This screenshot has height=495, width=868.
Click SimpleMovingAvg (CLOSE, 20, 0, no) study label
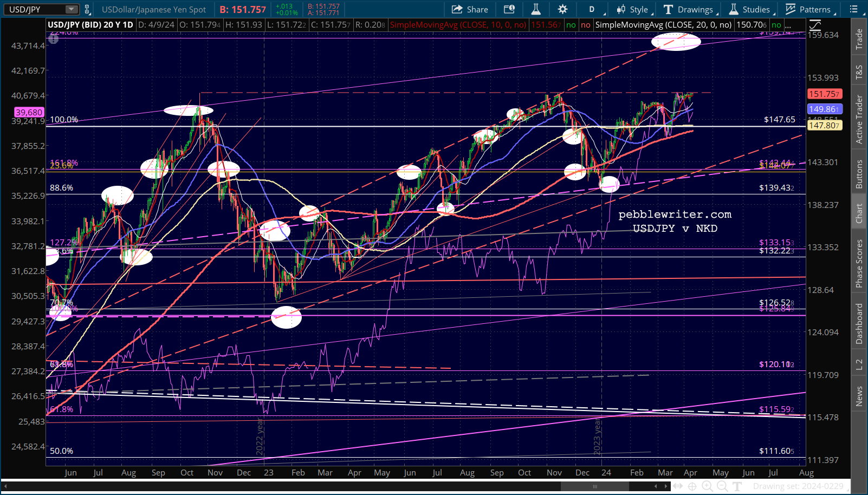663,25
